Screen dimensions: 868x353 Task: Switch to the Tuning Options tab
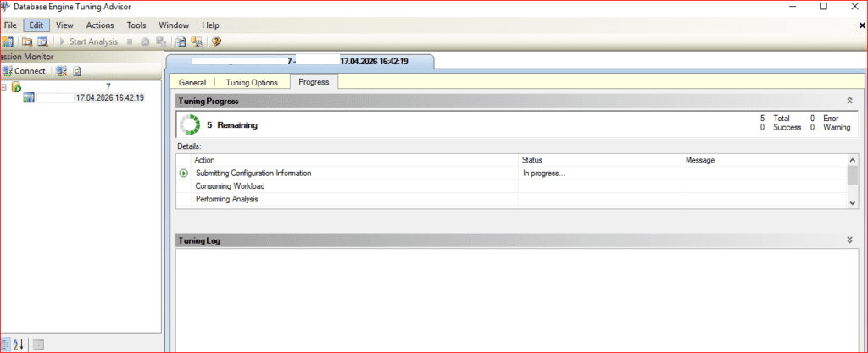[x=252, y=82]
